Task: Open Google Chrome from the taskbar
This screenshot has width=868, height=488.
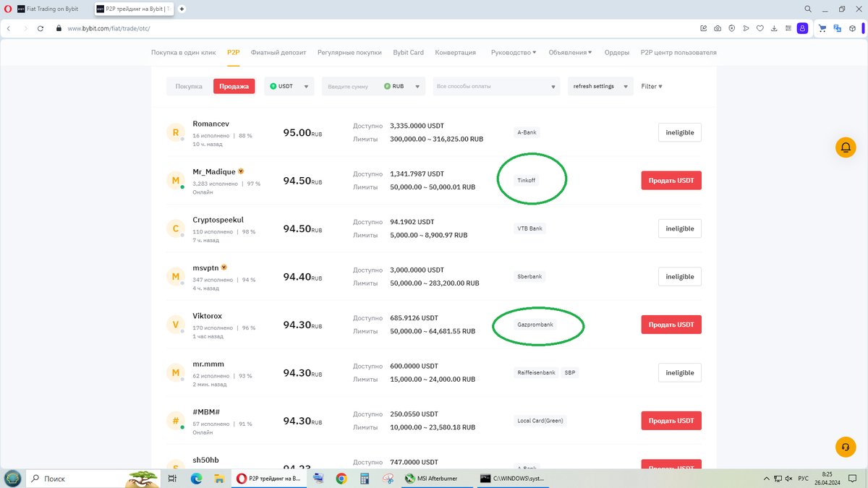Action: point(341,479)
